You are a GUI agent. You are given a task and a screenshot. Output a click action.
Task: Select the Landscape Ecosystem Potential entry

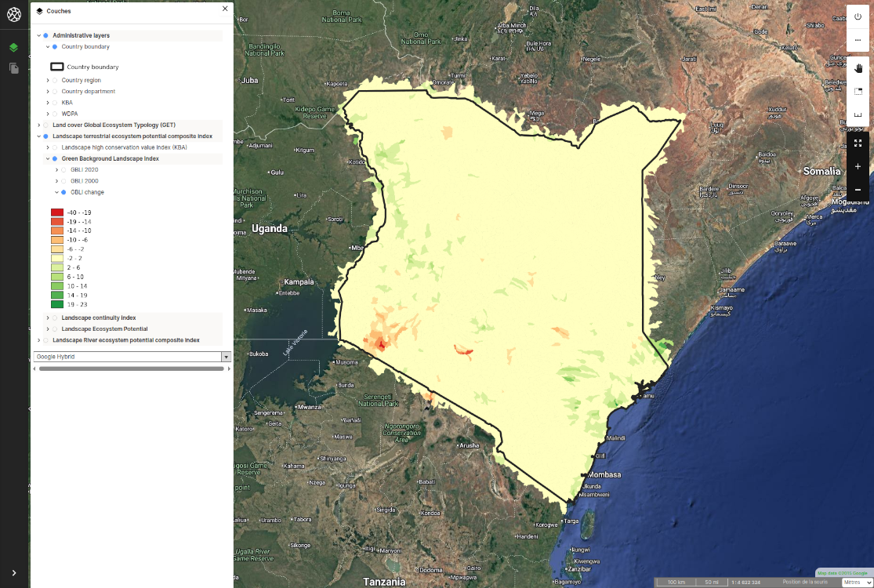[106, 328]
